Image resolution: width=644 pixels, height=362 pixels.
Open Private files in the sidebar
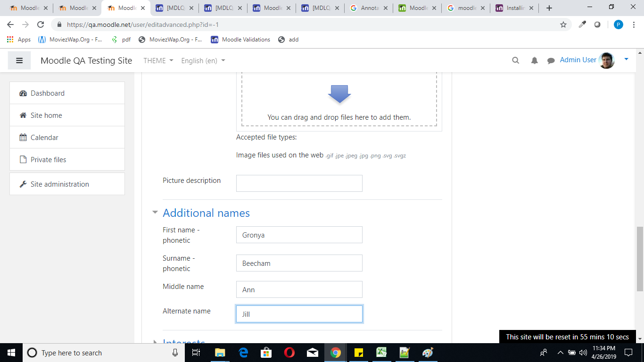coord(67,159)
